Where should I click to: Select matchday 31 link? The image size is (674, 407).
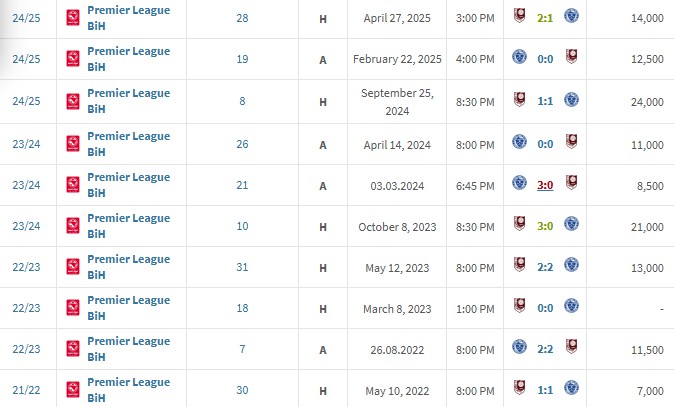point(242,267)
